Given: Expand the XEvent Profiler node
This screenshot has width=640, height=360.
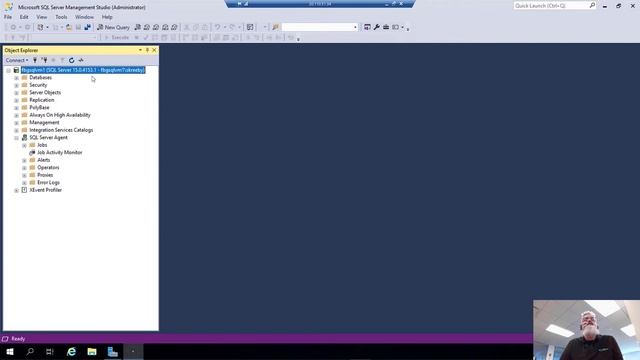Looking at the screenshot, I should (16, 190).
